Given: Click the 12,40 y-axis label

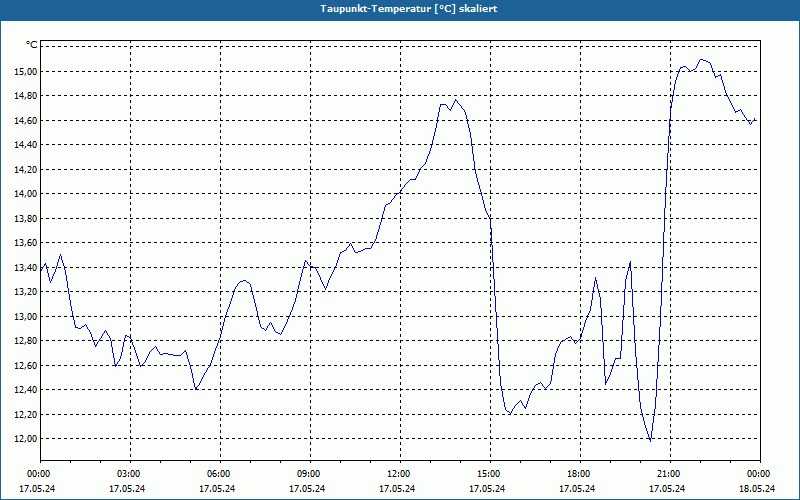Looking at the screenshot, I should click(x=26, y=390).
